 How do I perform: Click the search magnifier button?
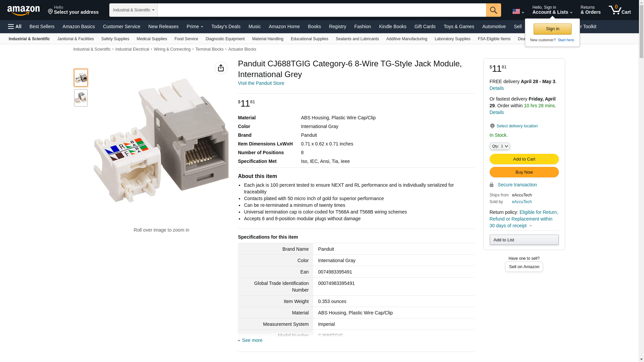(493, 10)
